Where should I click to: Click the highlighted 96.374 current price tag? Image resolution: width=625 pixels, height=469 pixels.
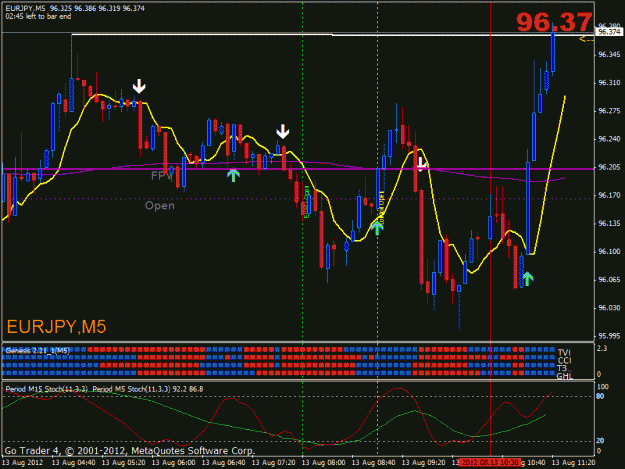coord(609,32)
